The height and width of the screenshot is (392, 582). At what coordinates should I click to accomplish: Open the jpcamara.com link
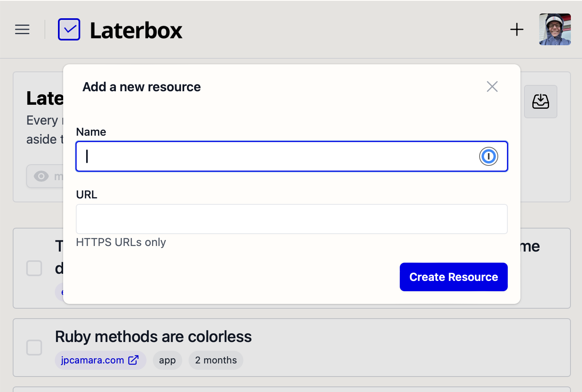[100, 360]
